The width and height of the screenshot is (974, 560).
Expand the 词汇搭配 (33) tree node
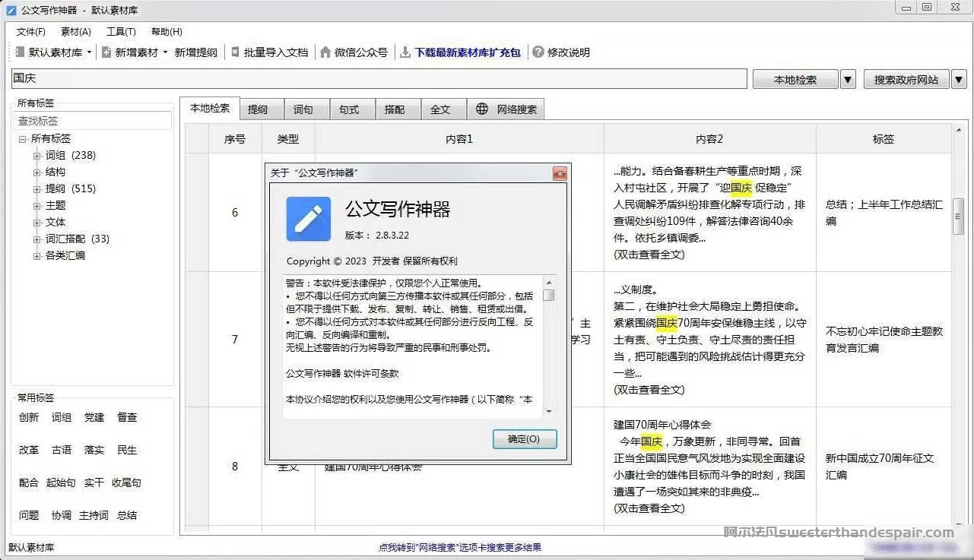[36, 239]
